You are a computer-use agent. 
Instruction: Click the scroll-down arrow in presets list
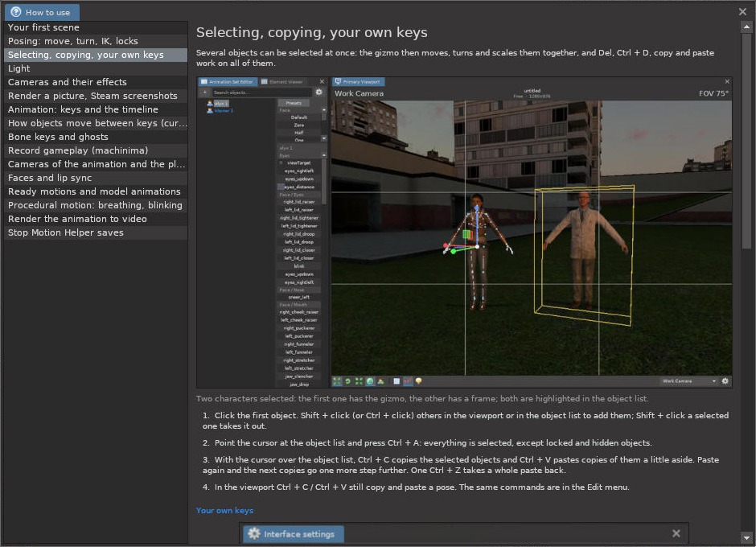pos(324,138)
